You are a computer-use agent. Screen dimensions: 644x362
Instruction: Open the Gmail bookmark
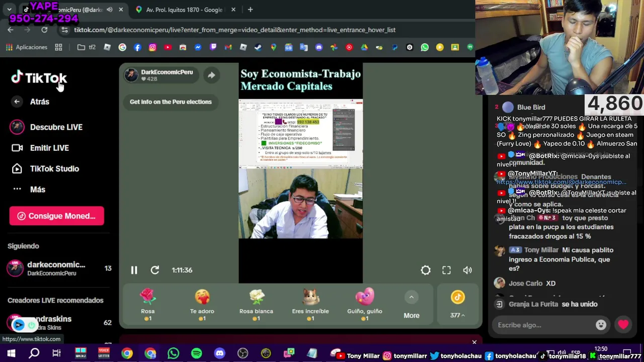click(x=228, y=47)
